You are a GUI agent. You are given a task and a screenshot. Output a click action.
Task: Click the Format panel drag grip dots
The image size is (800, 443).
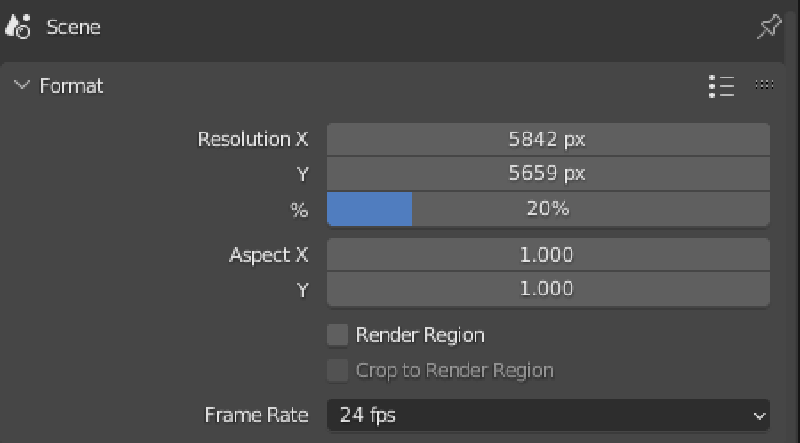pyautogui.click(x=765, y=86)
